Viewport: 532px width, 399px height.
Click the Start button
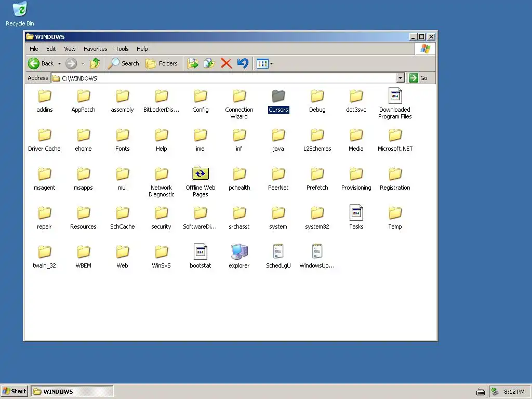[x=14, y=391]
